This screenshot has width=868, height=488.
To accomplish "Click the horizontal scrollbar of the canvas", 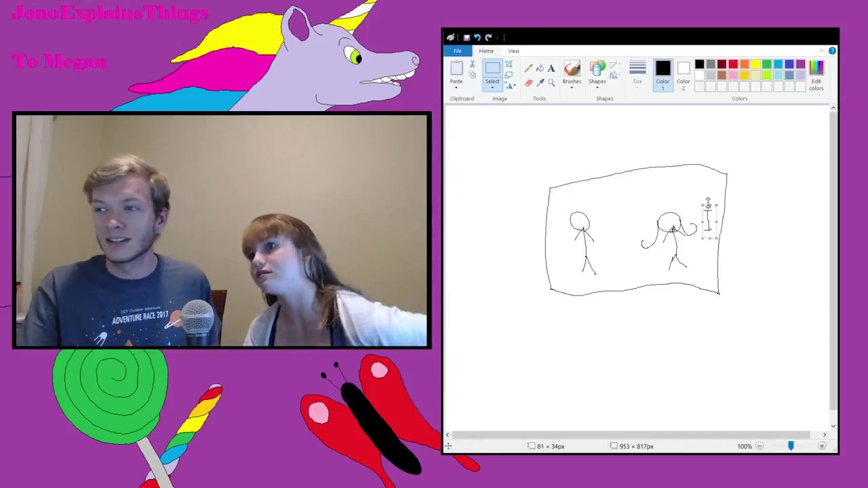I will pyautogui.click(x=631, y=434).
